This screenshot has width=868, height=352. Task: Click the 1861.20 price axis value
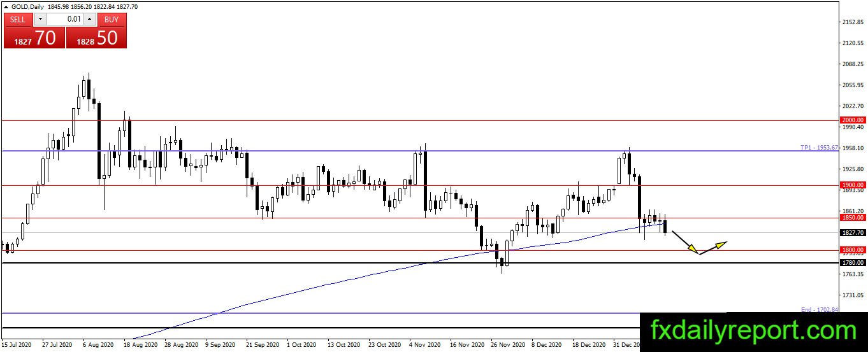tap(853, 211)
